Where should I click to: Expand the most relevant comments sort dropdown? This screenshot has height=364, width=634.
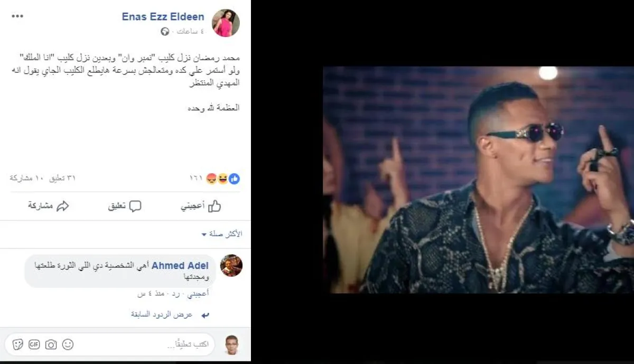(222, 234)
